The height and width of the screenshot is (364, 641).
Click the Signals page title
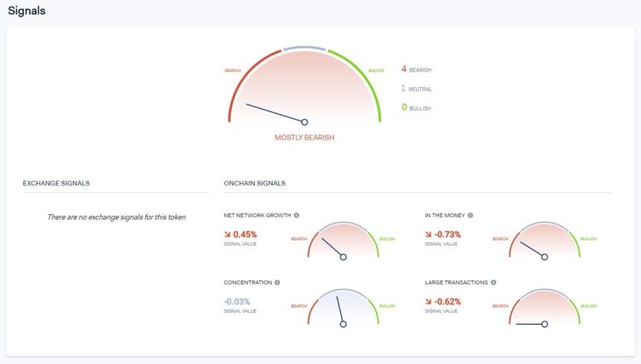tap(27, 10)
